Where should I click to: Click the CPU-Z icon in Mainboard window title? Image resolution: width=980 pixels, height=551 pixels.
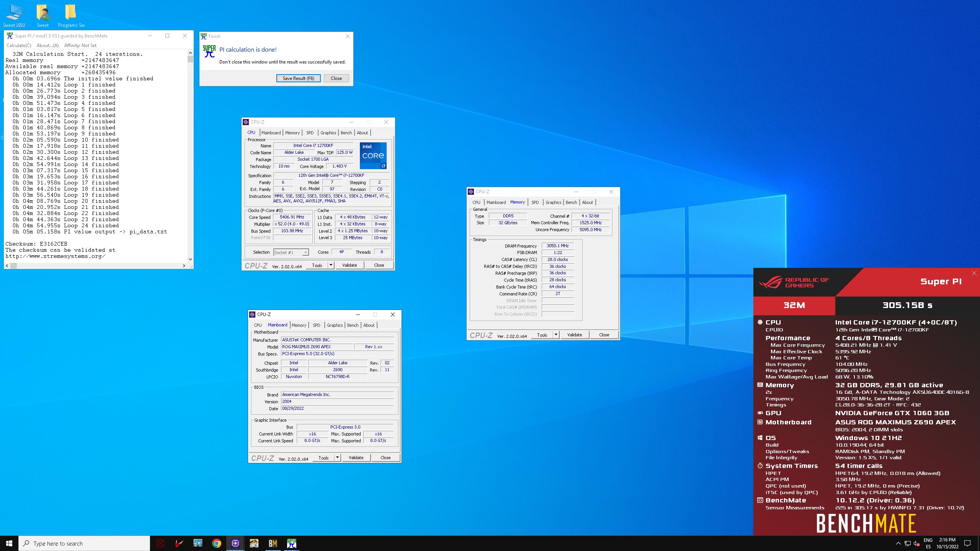tap(252, 315)
